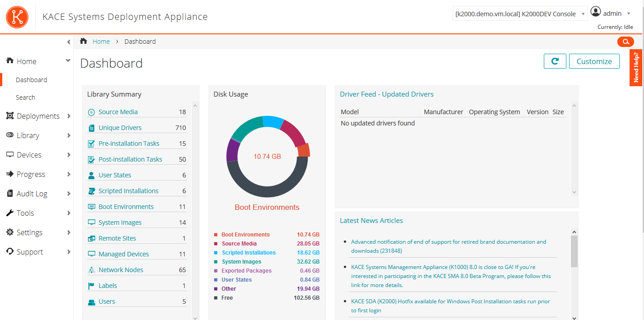Screen dimensions: 644x320
Task: Open the Post-installation Tasks link
Action: click(130, 159)
